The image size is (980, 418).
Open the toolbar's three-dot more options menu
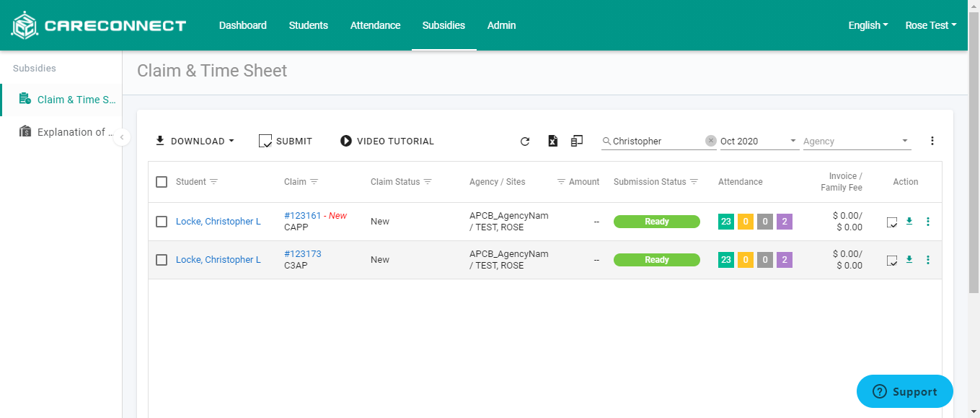932,141
